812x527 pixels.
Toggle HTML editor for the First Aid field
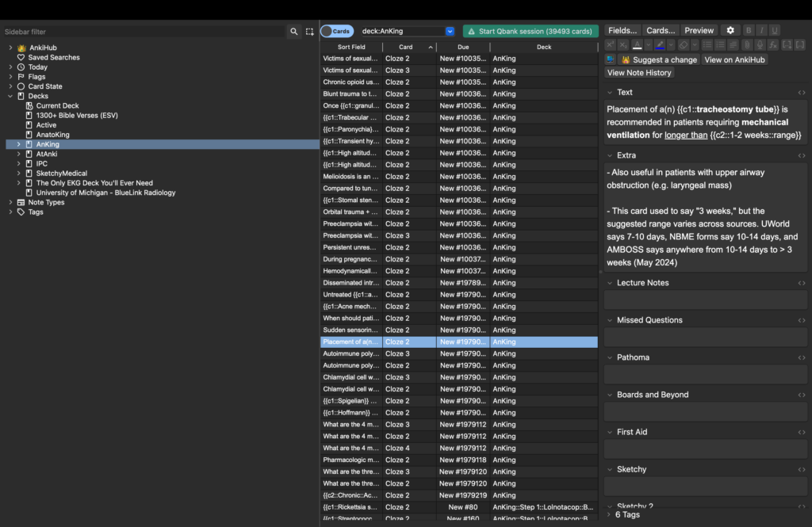click(x=802, y=432)
